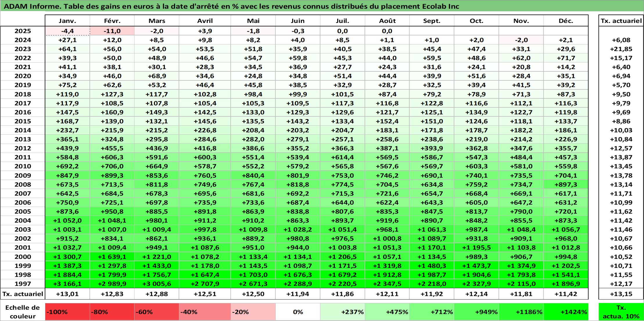
Task: Click the +475% light green swatch
Action: click(x=387, y=312)
